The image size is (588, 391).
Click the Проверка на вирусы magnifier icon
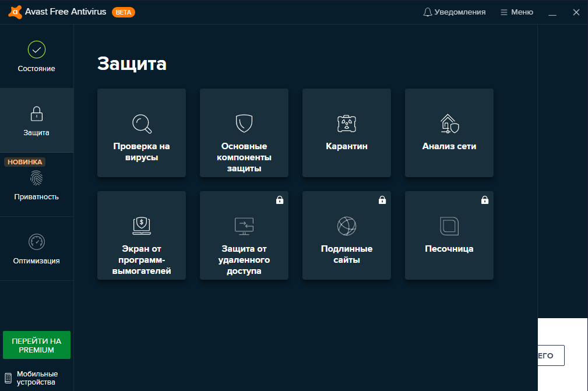[x=142, y=124]
